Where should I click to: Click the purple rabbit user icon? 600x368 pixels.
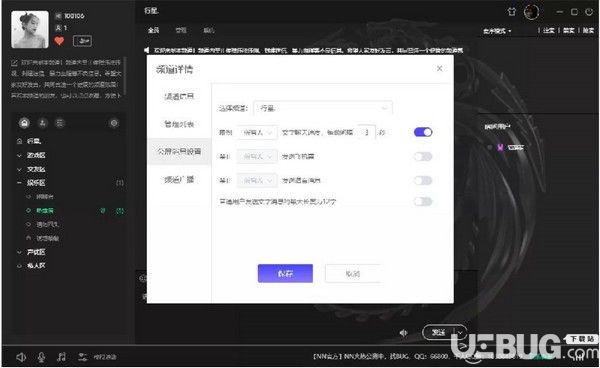click(500, 147)
